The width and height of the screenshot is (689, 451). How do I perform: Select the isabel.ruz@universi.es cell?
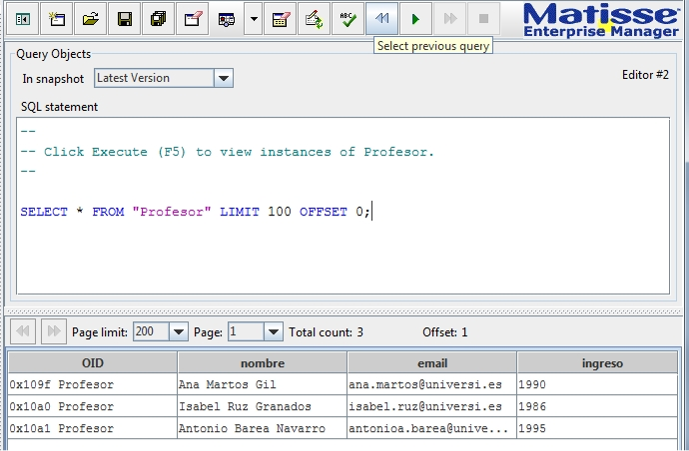point(432,406)
